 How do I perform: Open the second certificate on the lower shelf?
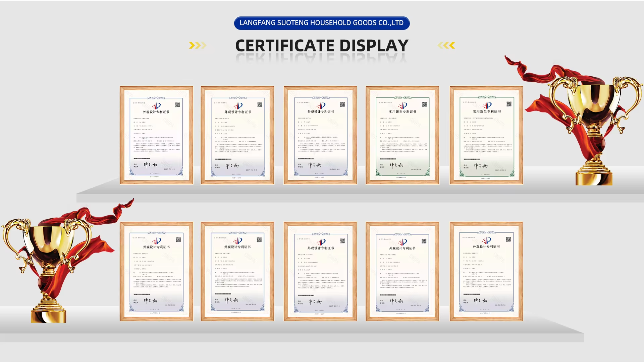pos(237,271)
